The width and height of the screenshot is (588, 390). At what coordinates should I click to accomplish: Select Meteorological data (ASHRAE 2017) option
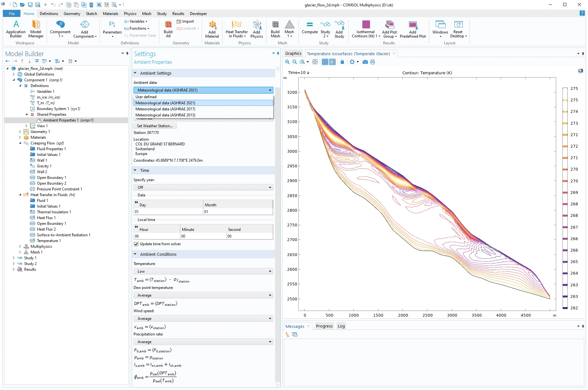point(165,109)
